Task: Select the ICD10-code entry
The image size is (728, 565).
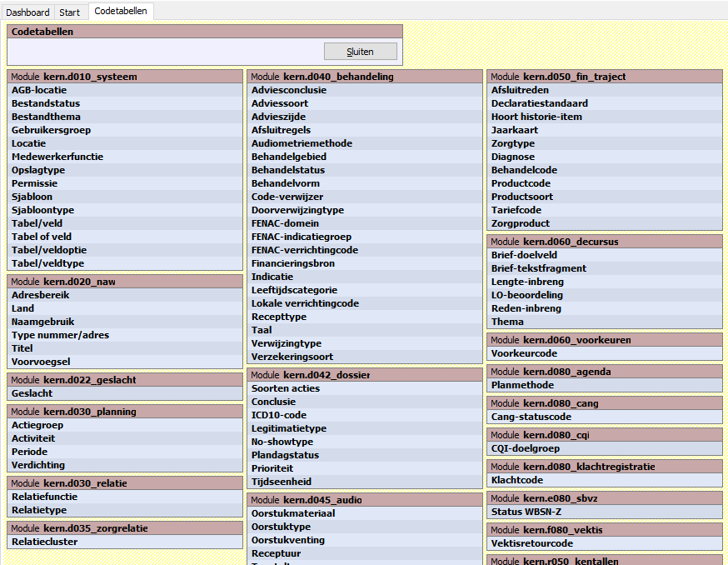Action: [x=279, y=415]
